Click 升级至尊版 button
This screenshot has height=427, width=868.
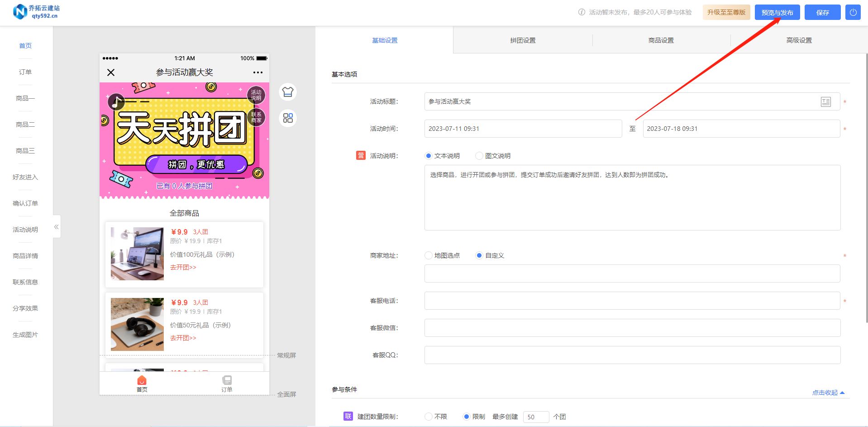click(x=726, y=12)
